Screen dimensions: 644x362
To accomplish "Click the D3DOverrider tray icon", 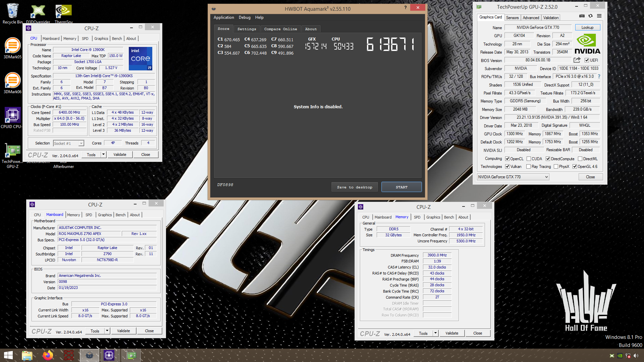I will point(612,356).
